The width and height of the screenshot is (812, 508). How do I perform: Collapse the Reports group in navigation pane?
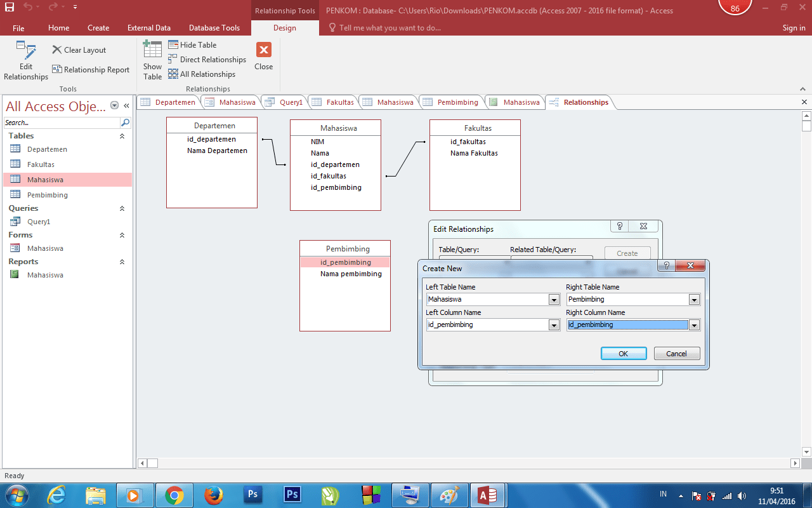[x=122, y=262]
